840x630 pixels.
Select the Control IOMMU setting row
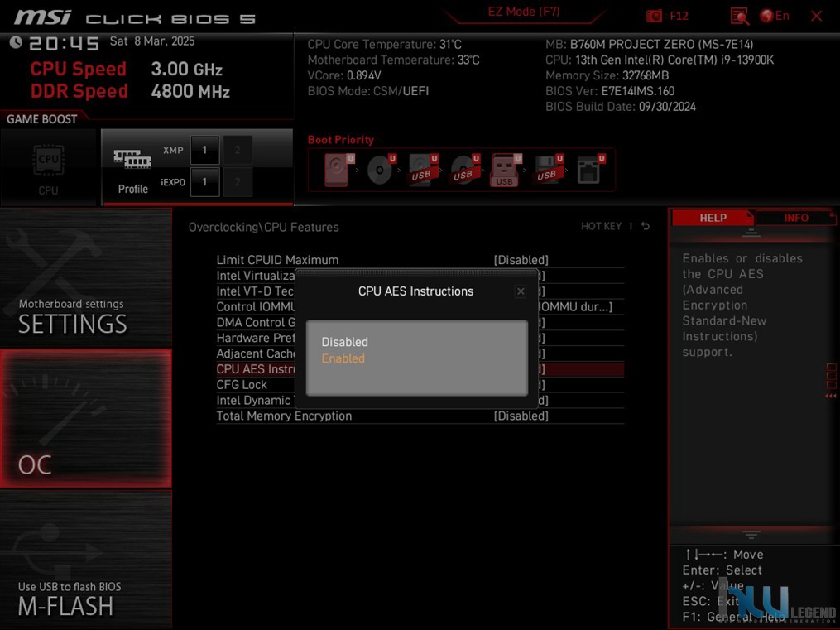(255, 306)
